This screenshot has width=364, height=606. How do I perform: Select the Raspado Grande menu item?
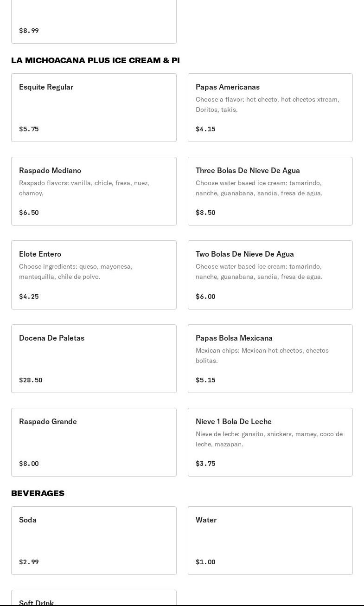[94, 442]
